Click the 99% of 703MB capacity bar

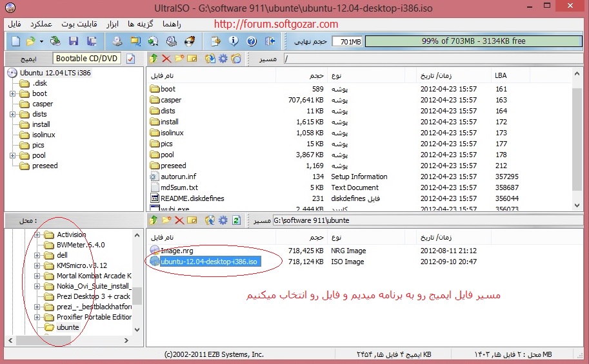[x=474, y=41]
